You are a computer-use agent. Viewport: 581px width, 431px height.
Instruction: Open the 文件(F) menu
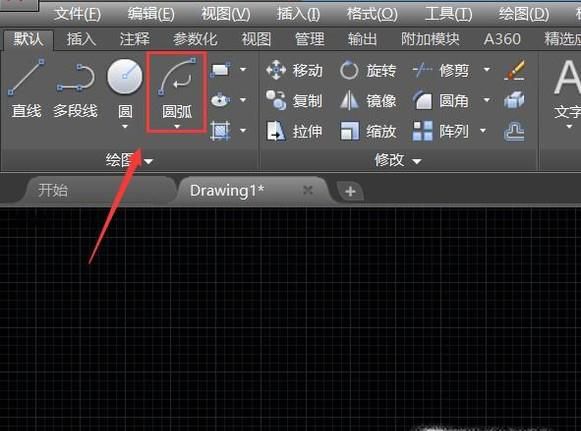pyautogui.click(x=77, y=14)
